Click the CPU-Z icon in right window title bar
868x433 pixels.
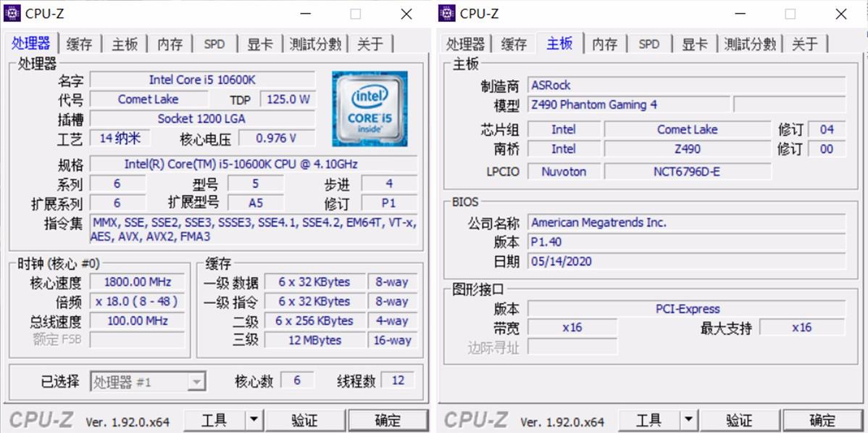pyautogui.click(x=447, y=13)
